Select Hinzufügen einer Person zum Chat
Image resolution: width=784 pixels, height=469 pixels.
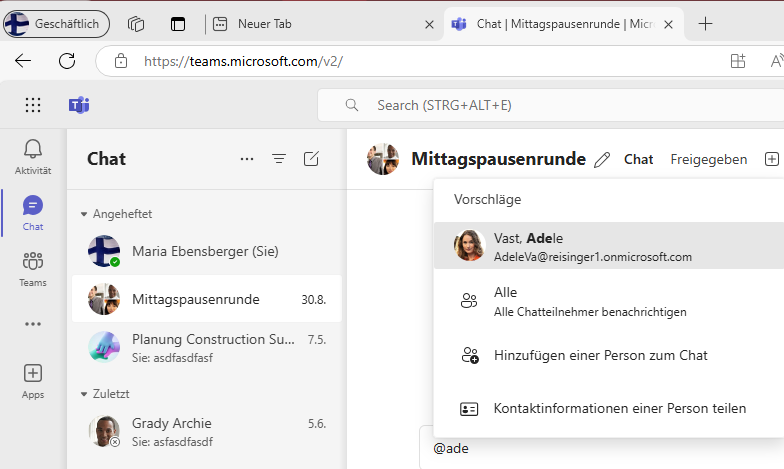click(609, 355)
